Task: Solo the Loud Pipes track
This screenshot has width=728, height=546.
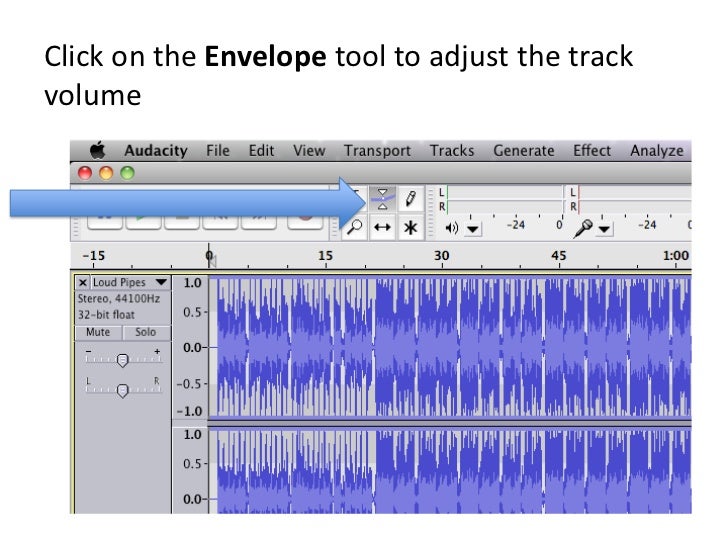Action: (146, 332)
